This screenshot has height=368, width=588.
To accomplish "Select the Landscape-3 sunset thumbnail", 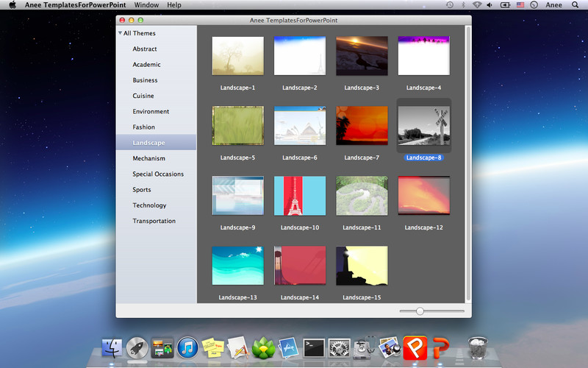I will (x=362, y=56).
